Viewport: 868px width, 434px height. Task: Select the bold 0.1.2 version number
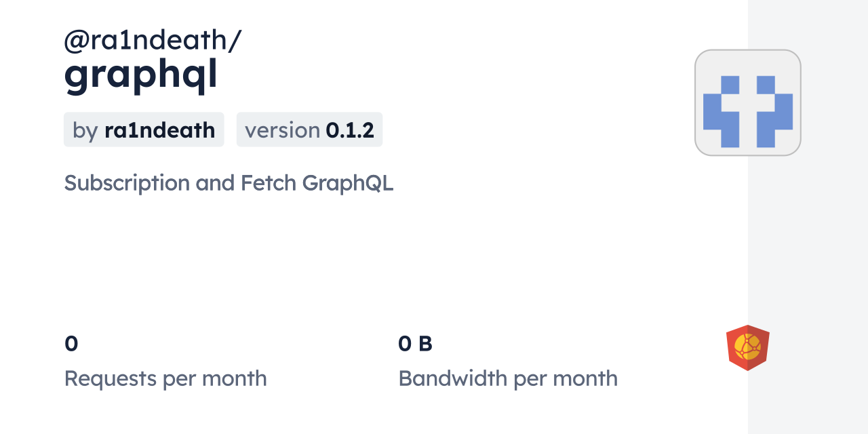point(350,130)
